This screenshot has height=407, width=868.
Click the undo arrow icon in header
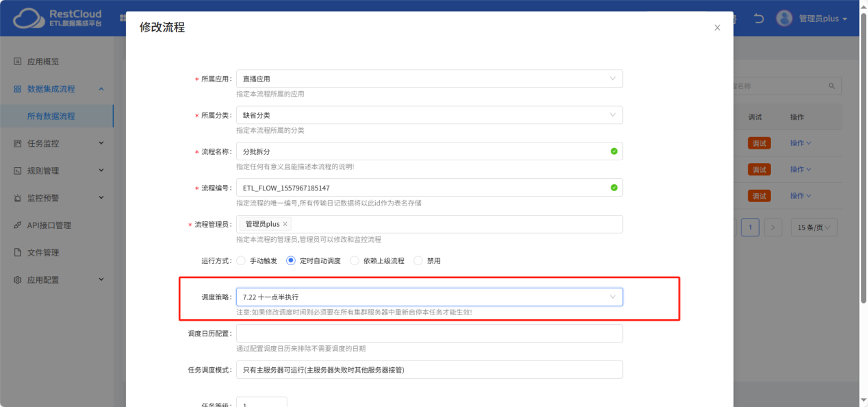pyautogui.click(x=758, y=18)
